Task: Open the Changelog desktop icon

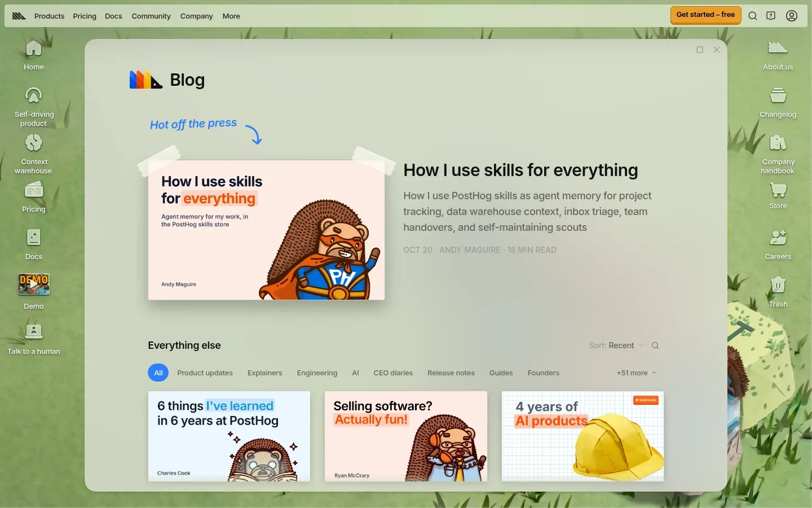Action: click(x=778, y=103)
